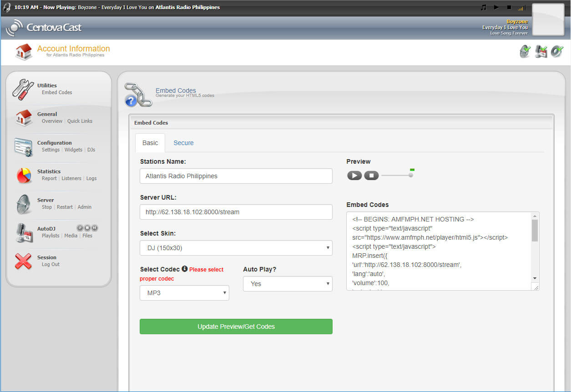Click the Account Information heading
The width and height of the screenshot is (571, 392).
click(x=74, y=49)
